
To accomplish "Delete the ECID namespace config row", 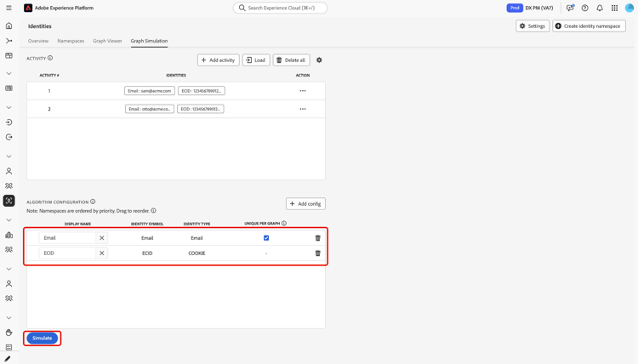I will [x=318, y=253].
